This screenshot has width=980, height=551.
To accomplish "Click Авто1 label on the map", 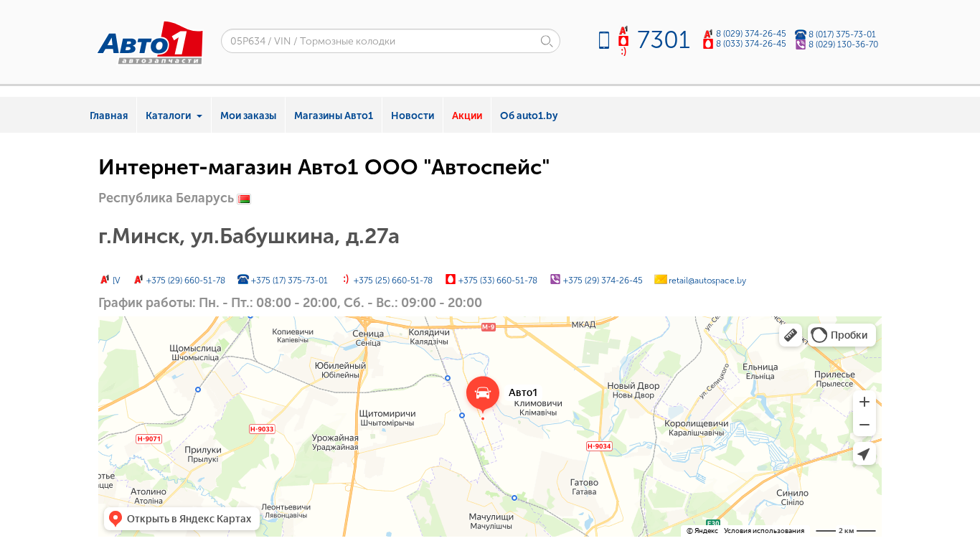I will (523, 392).
